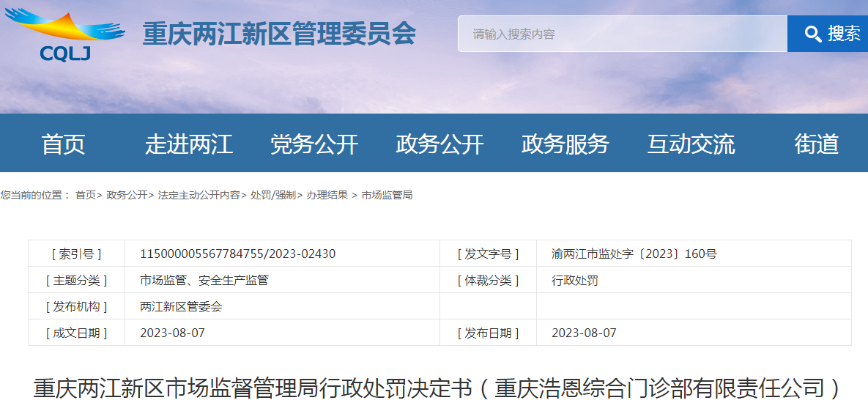This screenshot has width=868, height=403.
Task: Select document number 渝两江市监处字〔2023〕160号
Action: click(634, 254)
